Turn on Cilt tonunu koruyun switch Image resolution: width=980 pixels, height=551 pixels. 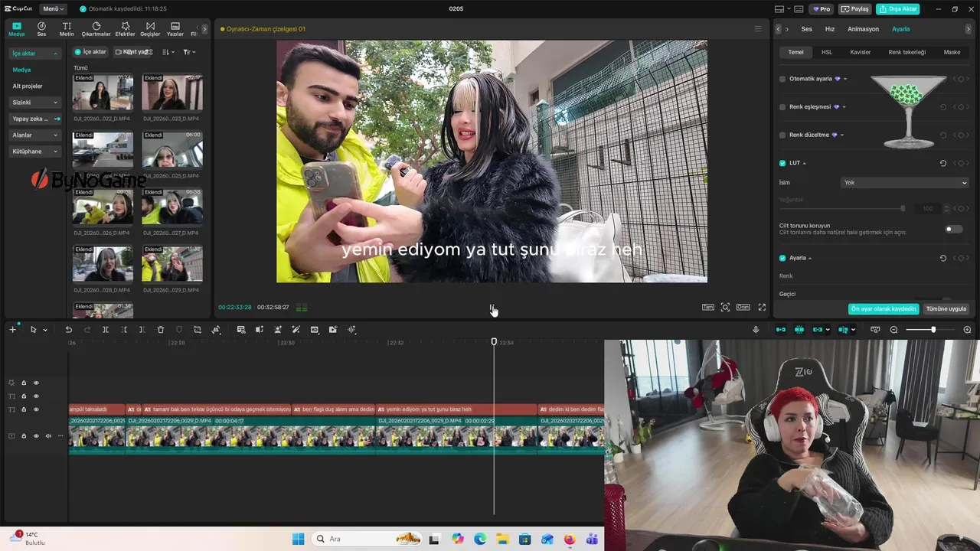click(953, 229)
